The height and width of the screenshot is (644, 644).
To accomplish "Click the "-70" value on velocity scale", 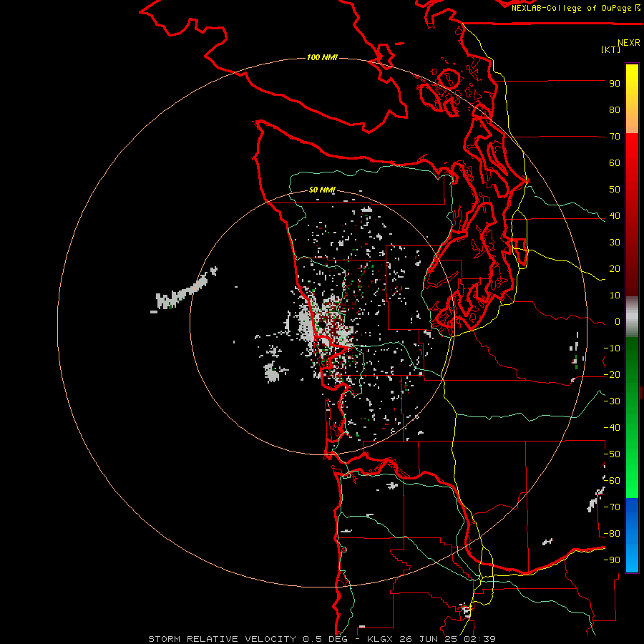I will (612, 507).
